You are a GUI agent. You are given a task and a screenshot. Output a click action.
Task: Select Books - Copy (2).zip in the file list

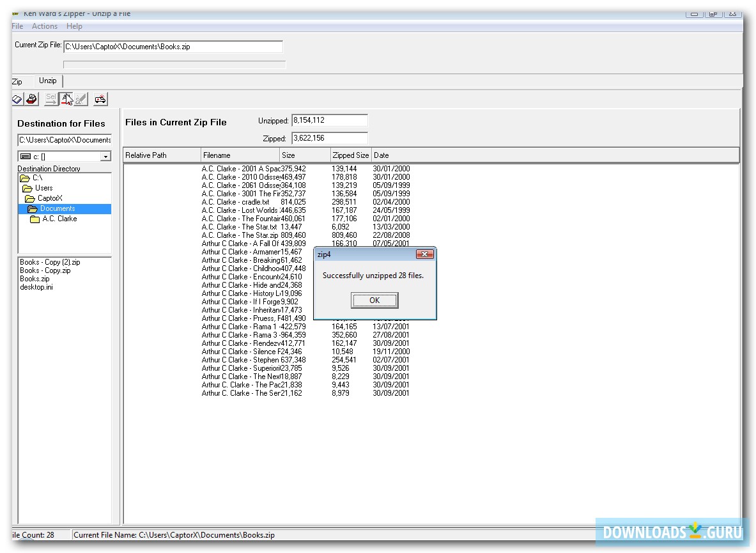[x=50, y=262]
